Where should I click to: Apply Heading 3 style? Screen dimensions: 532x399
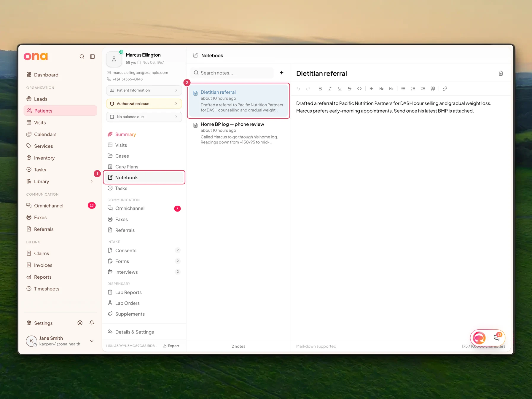391,89
